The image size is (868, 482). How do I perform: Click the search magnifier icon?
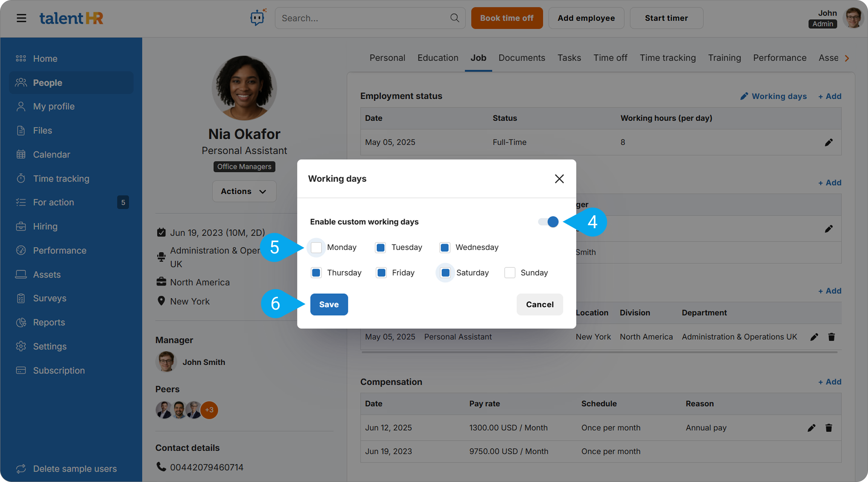click(455, 18)
